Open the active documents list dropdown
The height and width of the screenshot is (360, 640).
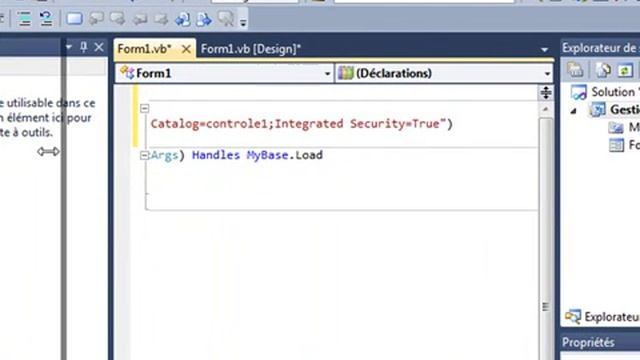pyautogui.click(x=544, y=50)
